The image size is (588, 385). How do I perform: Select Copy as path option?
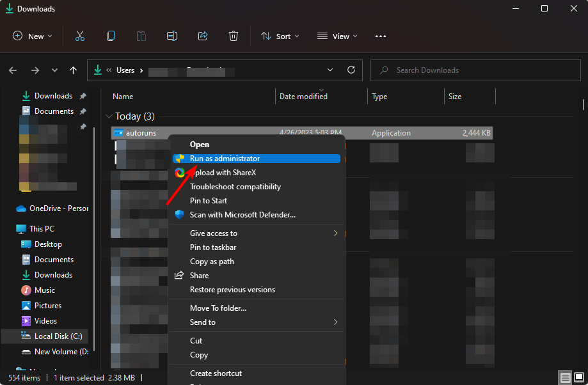(212, 262)
